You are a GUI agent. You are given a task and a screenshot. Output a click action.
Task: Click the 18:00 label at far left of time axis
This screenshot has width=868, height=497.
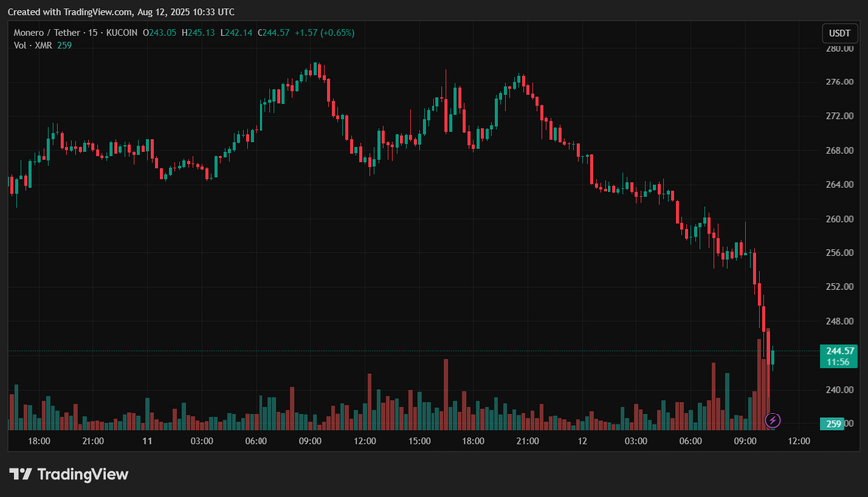tap(39, 441)
